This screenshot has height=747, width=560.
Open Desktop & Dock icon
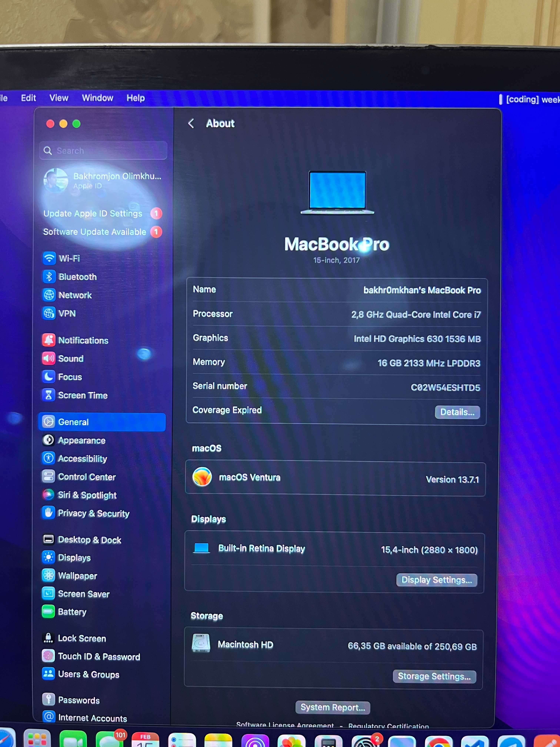(48, 539)
